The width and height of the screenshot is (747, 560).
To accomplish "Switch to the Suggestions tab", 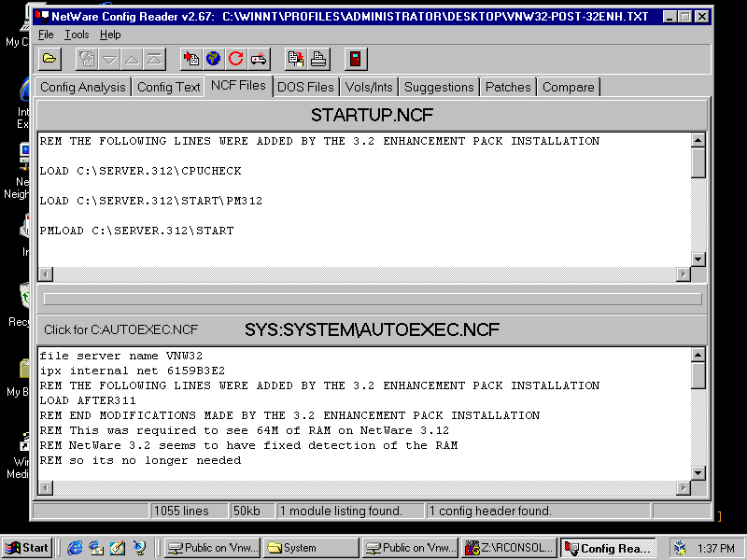I will (439, 87).
